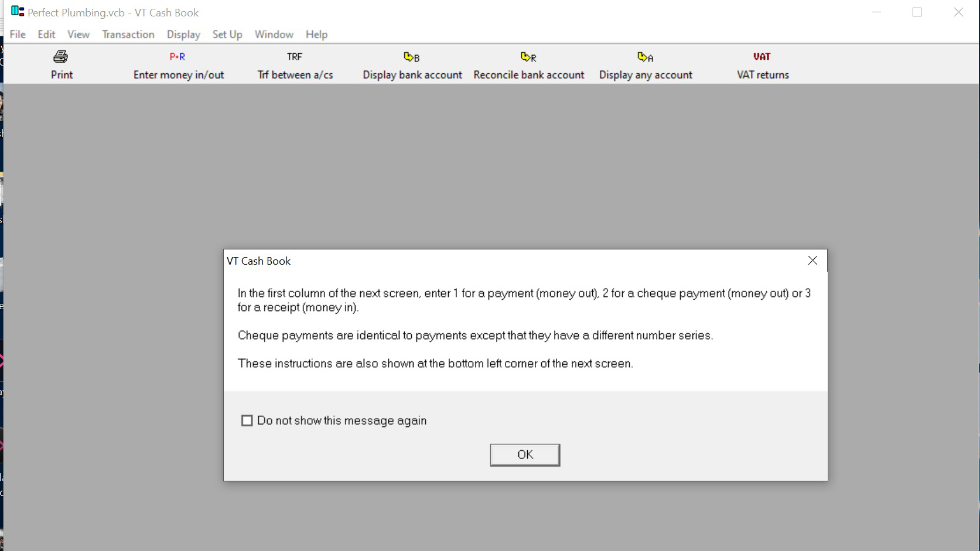Screen dimensions: 980x551
Task: Open the View menu
Action: pos(78,35)
